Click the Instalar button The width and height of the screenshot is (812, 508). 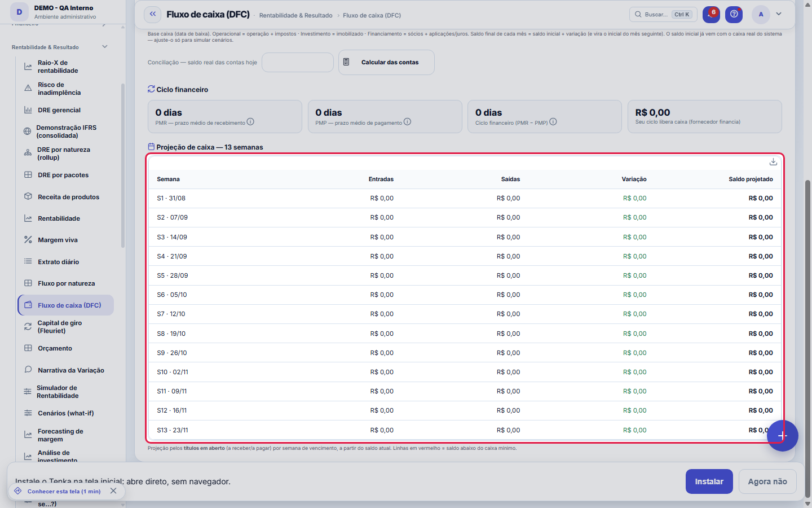[709, 481]
